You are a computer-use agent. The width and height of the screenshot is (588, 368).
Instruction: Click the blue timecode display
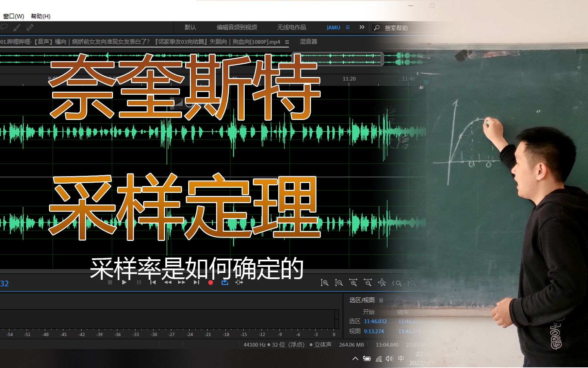[x=4, y=283]
